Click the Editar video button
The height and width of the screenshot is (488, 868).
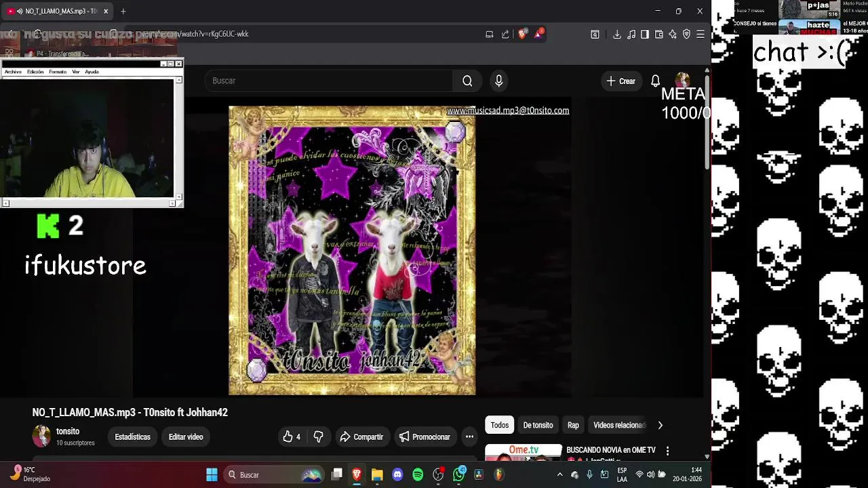(x=186, y=437)
